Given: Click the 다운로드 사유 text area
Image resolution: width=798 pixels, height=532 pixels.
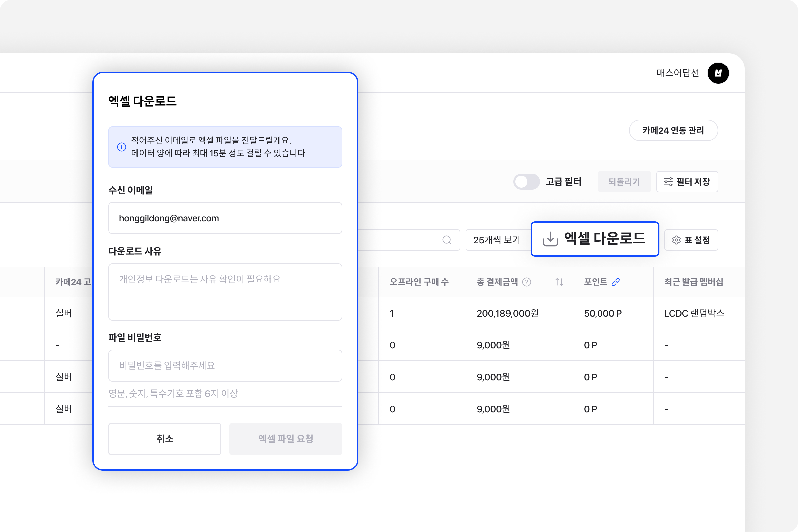Looking at the screenshot, I should click(225, 292).
